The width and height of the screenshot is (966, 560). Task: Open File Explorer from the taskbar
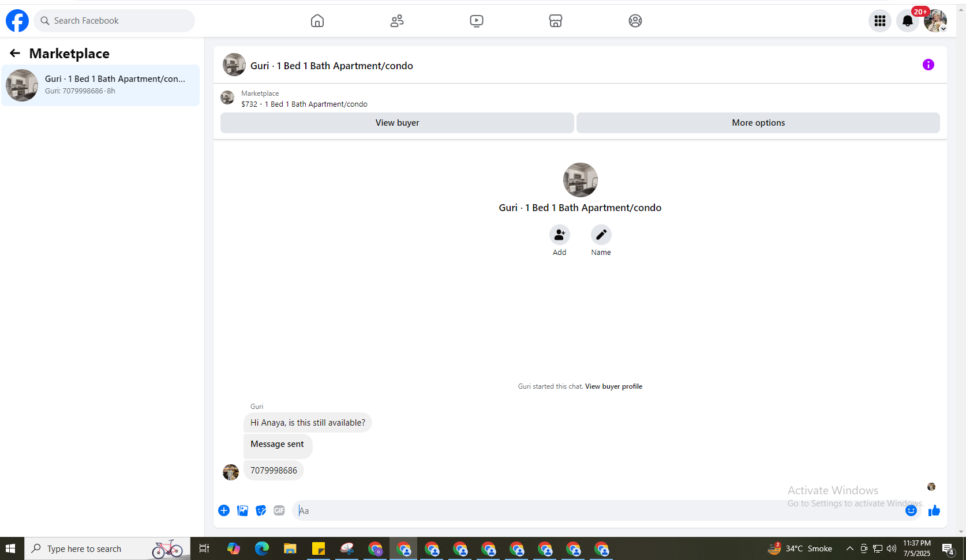[x=290, y=548]
